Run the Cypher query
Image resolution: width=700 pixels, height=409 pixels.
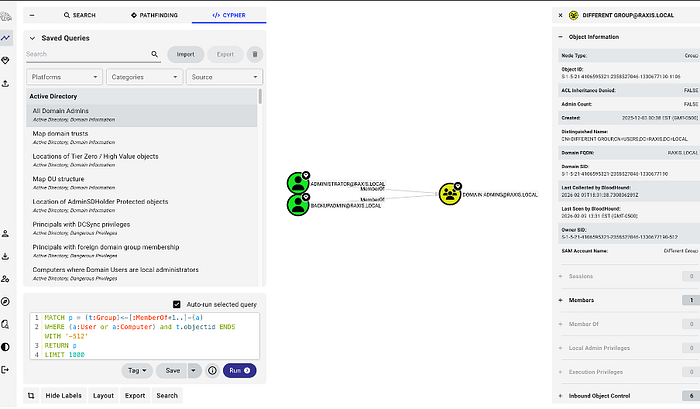click(240, 371)
